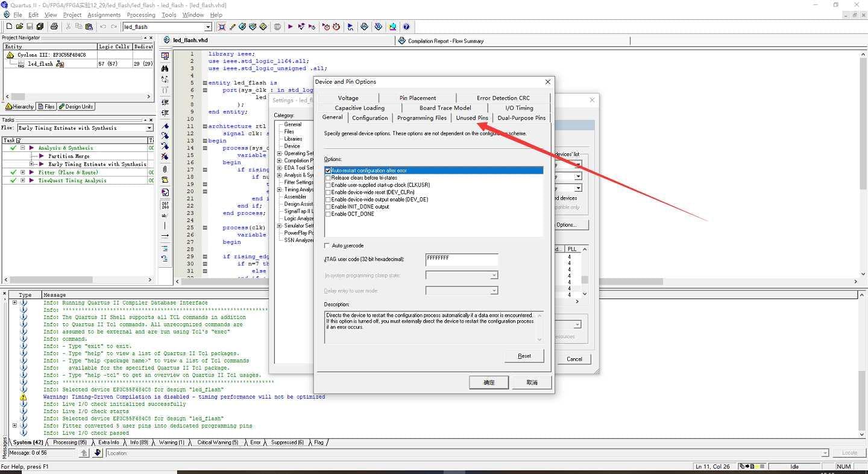Image resolution: width=868 pixels, height=474 pixels.
Task: Click the yellow template icon in editor toolbar
Action: coord(165,180)
